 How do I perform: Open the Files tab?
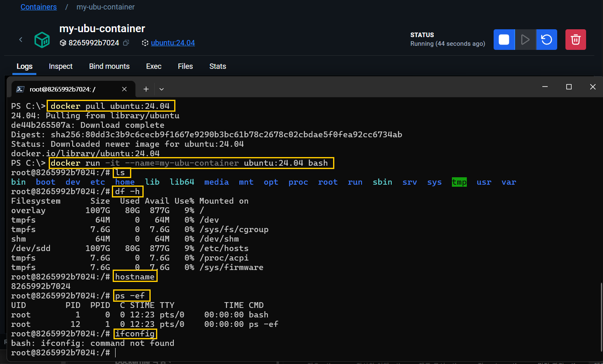pyautogui.click(x=185, y=66)
